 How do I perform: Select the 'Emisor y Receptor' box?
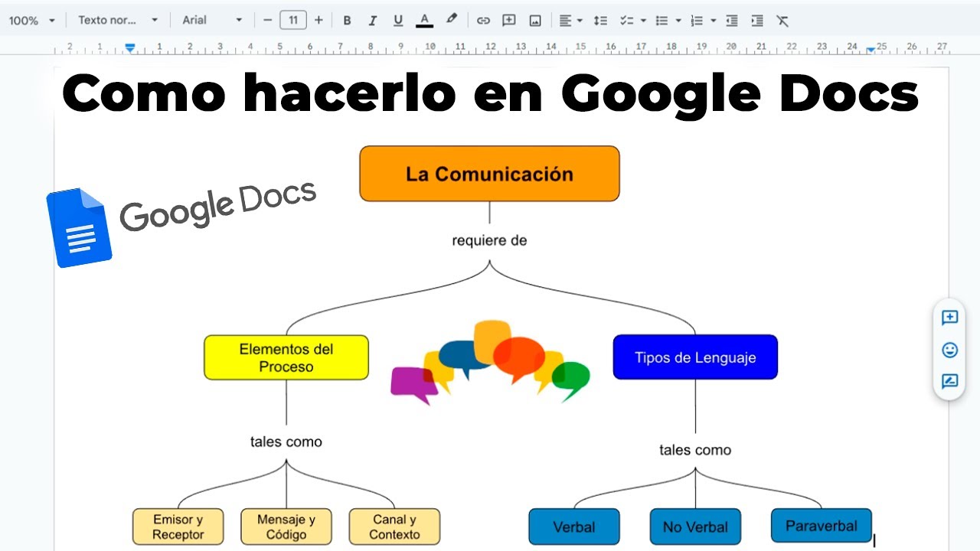pos(178,527)
